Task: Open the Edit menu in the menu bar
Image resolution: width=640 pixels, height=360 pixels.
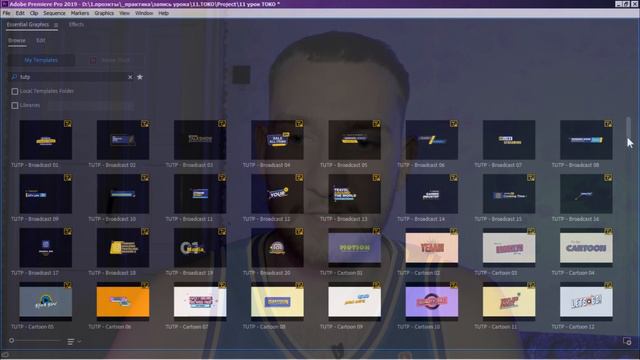Action: (20, 13)
